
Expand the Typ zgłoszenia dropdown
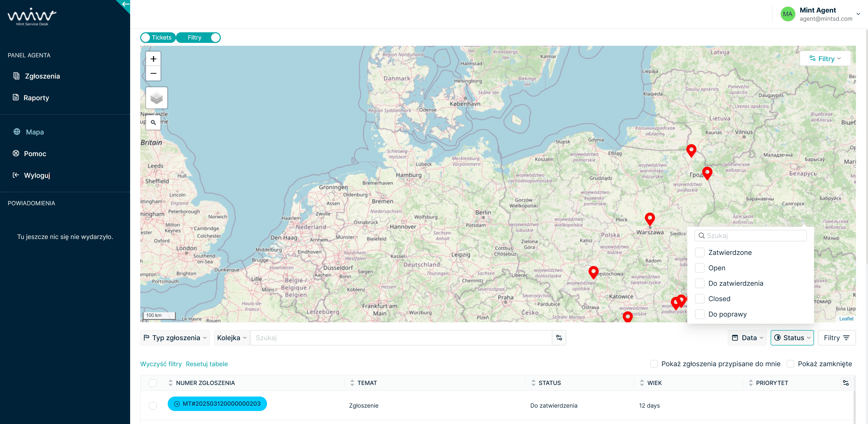point(175,338)
